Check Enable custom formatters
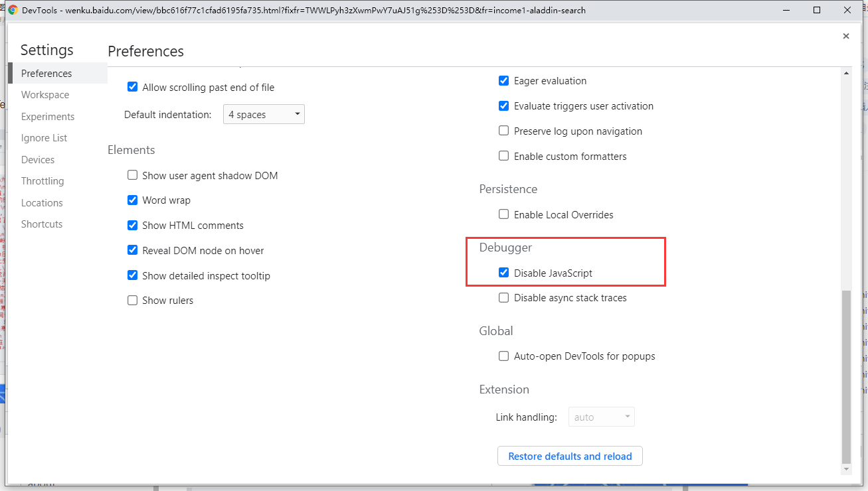 (x=504, y=156)
